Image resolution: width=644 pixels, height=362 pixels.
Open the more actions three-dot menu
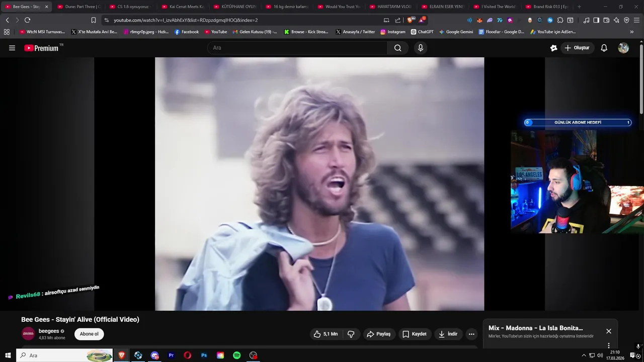[471, 334]
